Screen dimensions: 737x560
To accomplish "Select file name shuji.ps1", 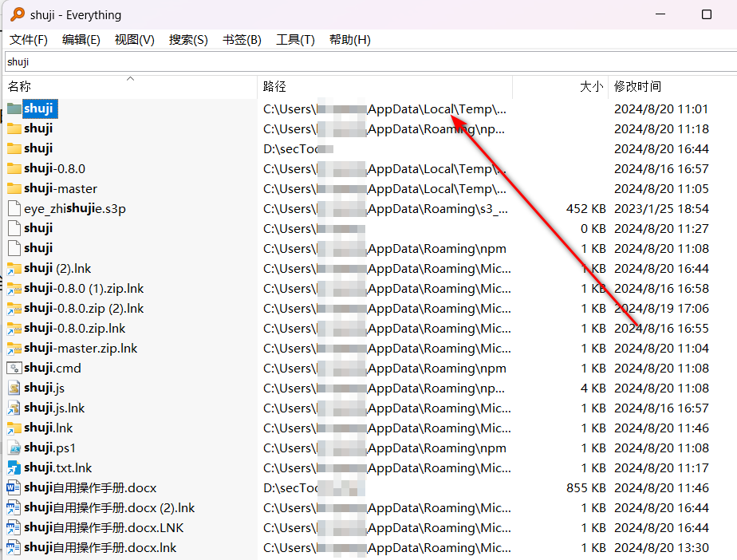I will [x=49, y=448].
